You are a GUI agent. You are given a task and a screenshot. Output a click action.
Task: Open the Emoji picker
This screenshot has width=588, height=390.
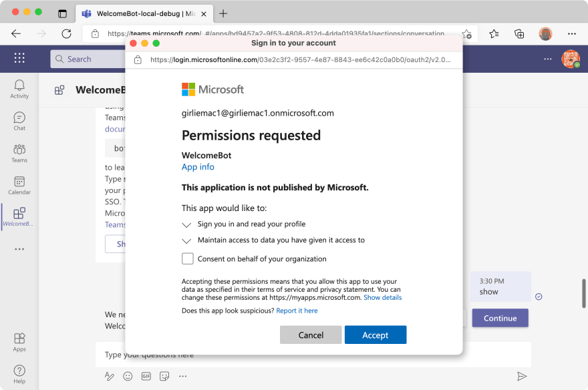128,376
